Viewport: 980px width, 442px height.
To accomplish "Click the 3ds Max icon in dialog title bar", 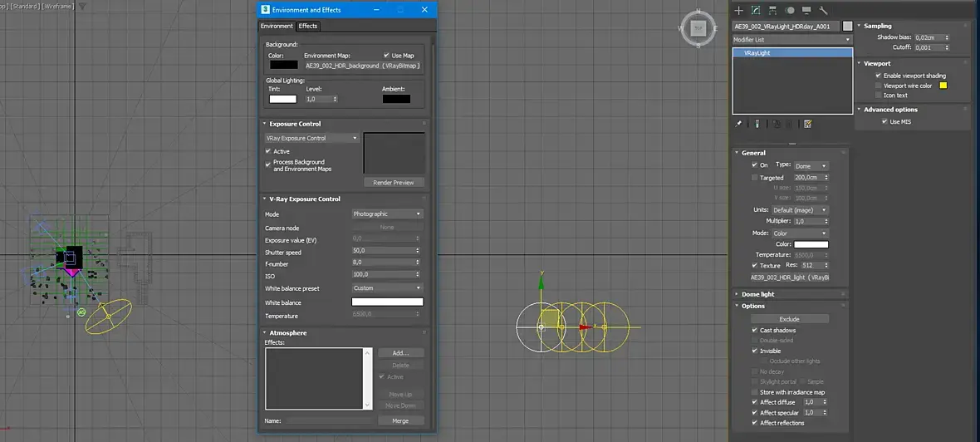I will (x=265, y=10).
